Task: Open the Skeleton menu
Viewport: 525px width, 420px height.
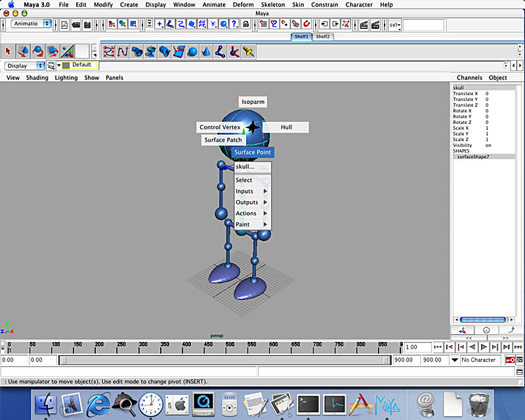Action: coord(273,5)
